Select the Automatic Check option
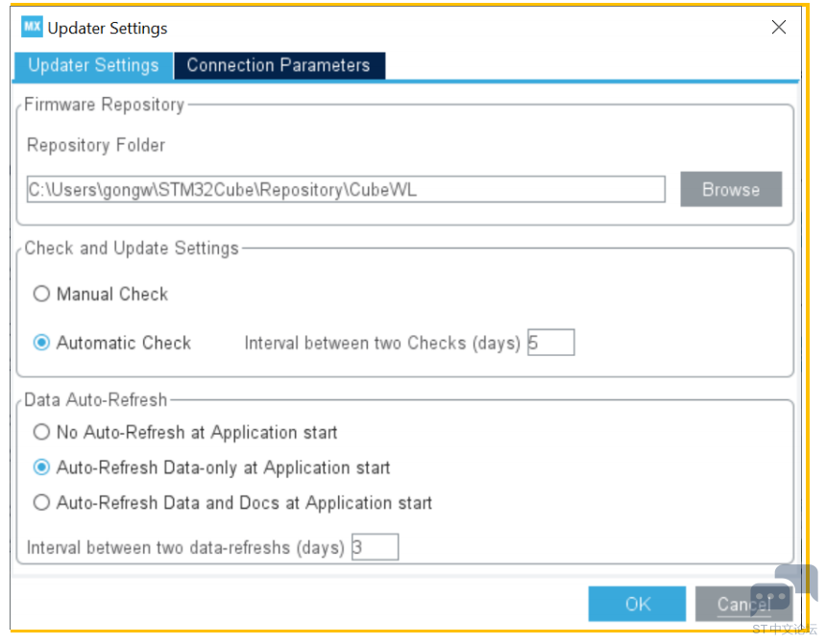Viewport: 826px width, 644px height. click(41, 343)
